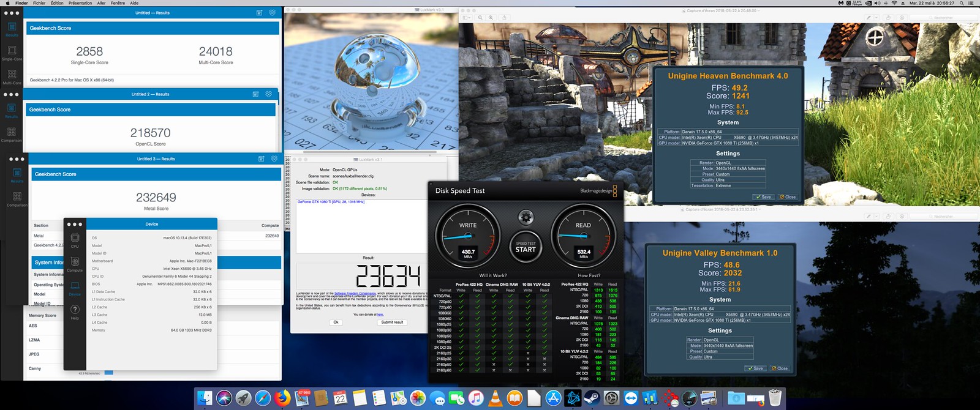Viewport: 980px width, 410px height.
Task: Click the Geekbench Browser icon in Untitled Results title bar
Action: click(x=272, y=12)
